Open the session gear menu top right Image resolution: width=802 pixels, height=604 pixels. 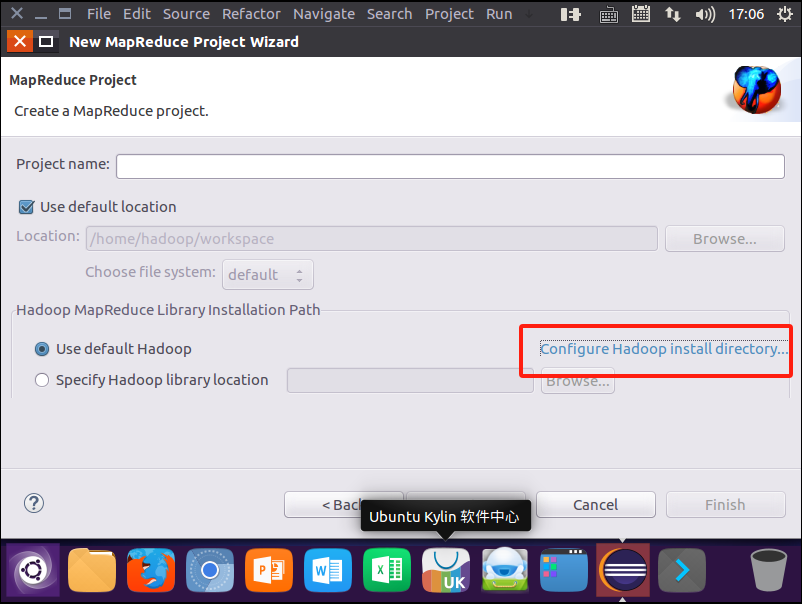[784, 13]
